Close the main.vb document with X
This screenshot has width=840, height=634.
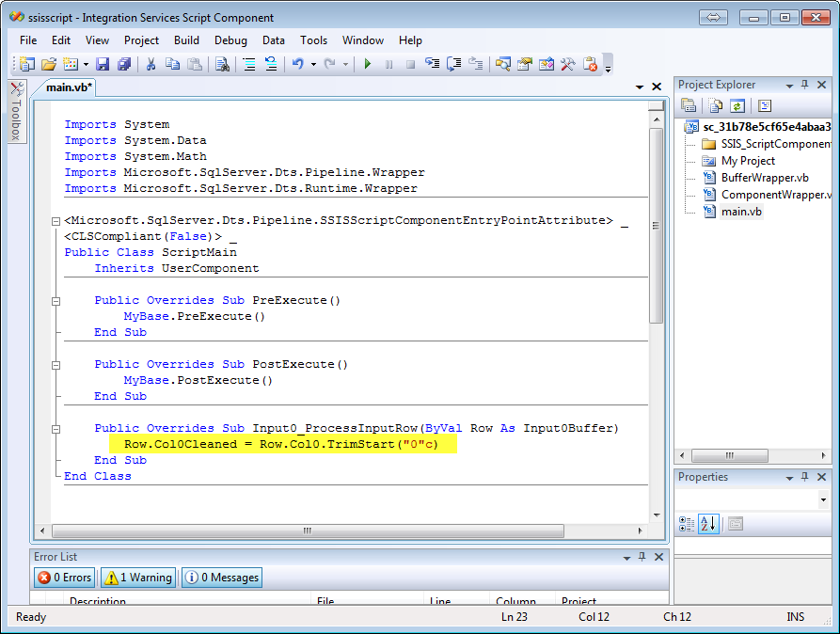point(657,87)
